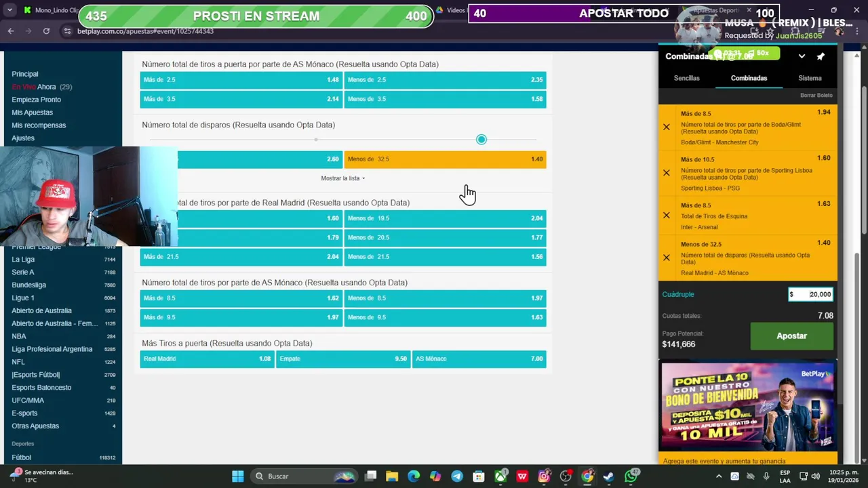Select Más de 21.5 at 2.04
The width and height of the screenshot is (868, 488).
click(241, 257)
